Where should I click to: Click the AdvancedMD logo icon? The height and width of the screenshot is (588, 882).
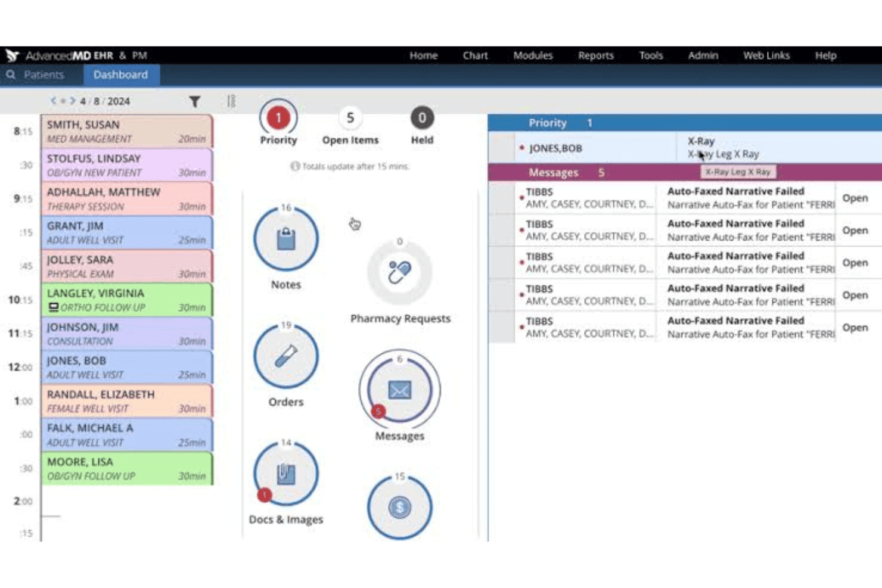[12, 55]
